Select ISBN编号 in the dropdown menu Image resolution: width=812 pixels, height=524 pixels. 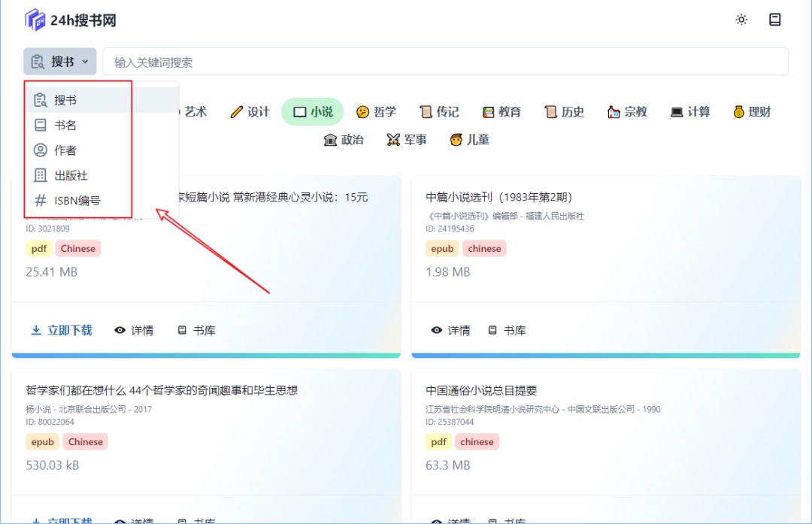click(102, 201)
